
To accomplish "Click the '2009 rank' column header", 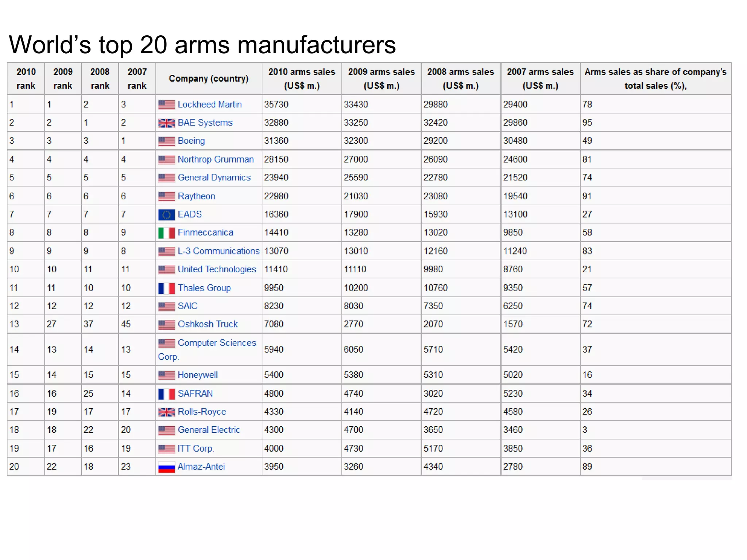I will pyautogui.click(x=63, y=79).
